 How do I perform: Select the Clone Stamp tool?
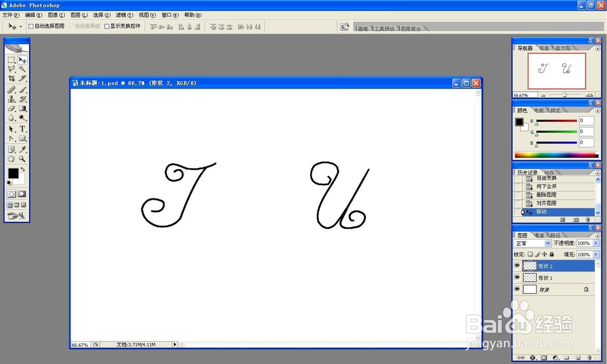(11, 99)
